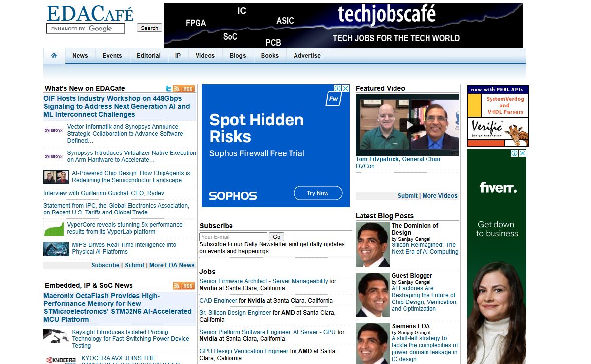Viewport: 591px width, 364px height.
Task: Click author photo beside Siemens EDA
Action: coord(372,343)
